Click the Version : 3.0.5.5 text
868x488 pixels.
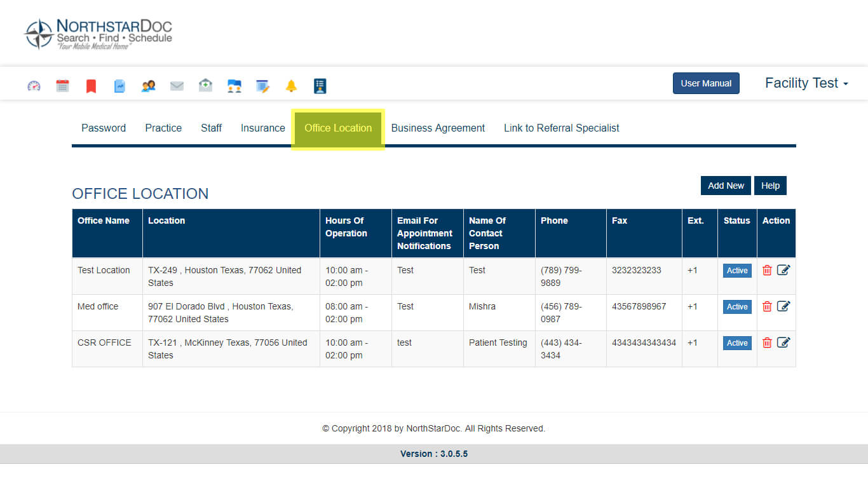pyautogui.click(x=434, y=454)
